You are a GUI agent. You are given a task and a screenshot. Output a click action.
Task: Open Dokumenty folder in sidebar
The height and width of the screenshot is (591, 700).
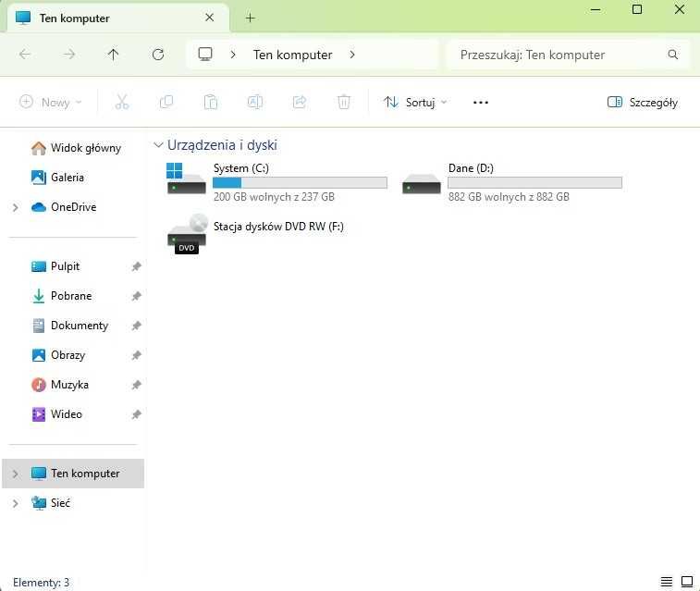click(70, 326)
